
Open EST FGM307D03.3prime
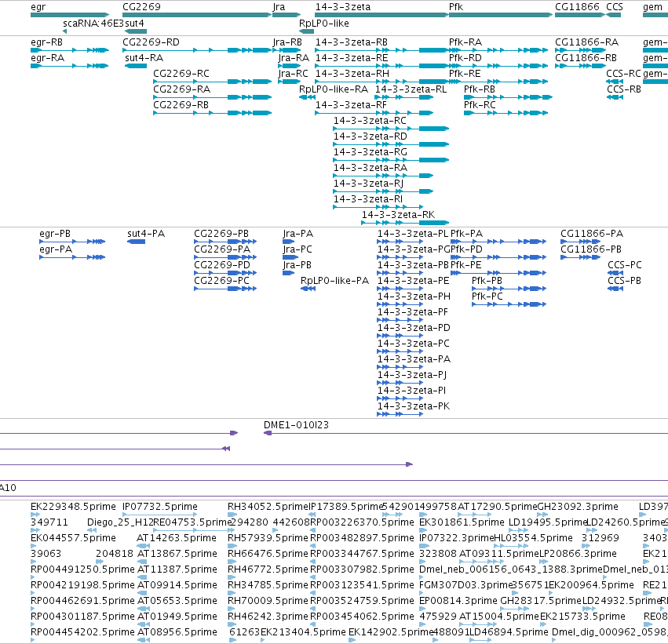(422, 593)
